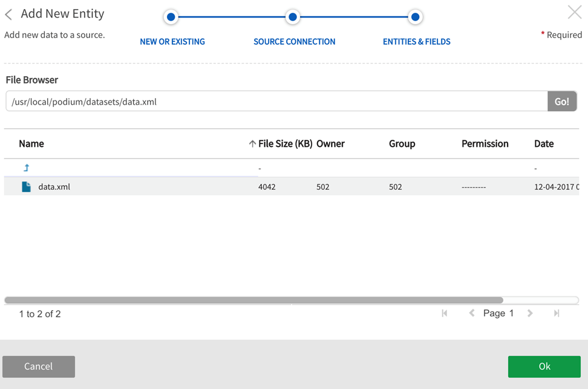588x389 pixels.
Task: Click the sort arrow before File Size header
Action: [252, 143]
